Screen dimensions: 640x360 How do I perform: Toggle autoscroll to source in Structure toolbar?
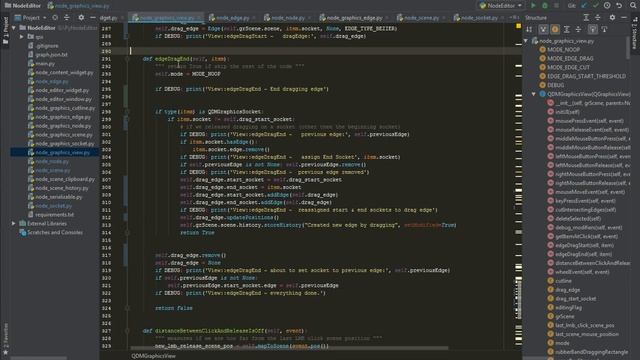593,29
